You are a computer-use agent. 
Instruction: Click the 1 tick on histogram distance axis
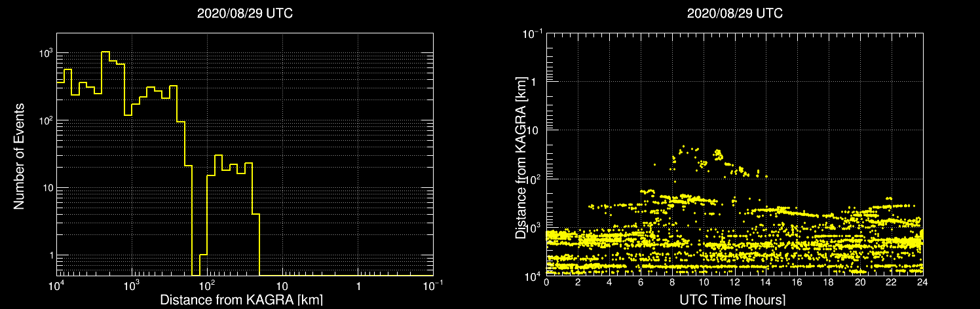tap(358, 286)
